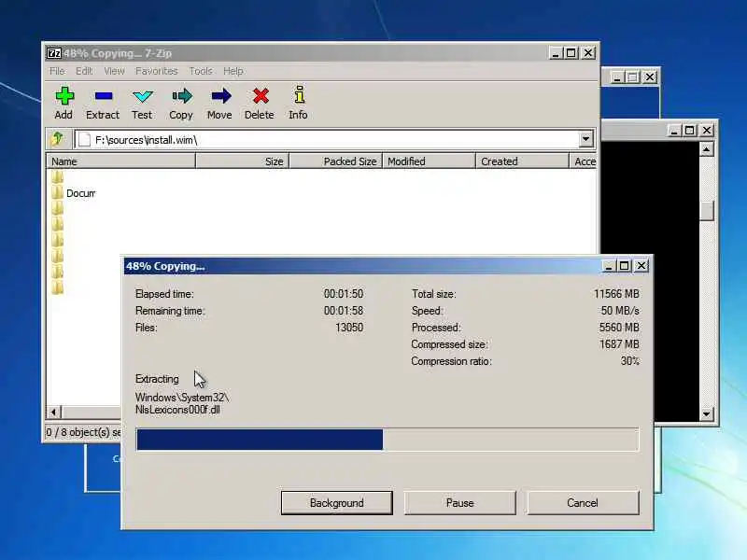747x560 pixels.
Task: Sort by Packed Size column header
Action: pyautogui.click(x=336, y=161)
